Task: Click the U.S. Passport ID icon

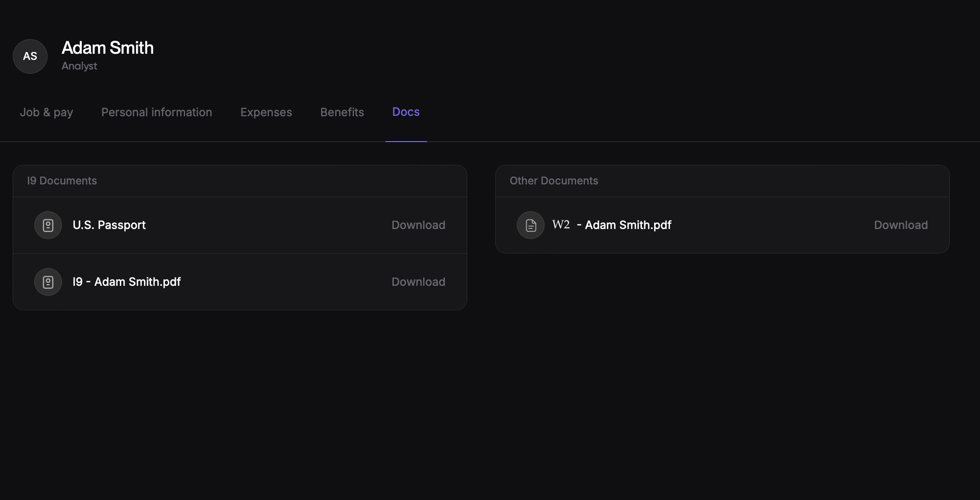Action: click(48, 225)
